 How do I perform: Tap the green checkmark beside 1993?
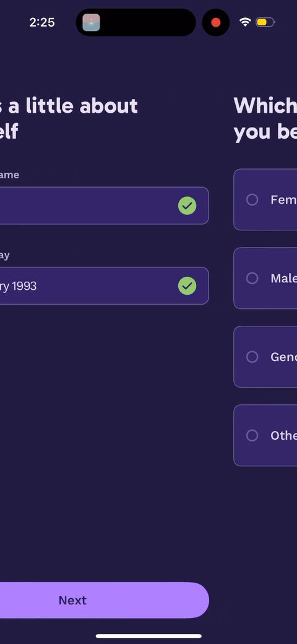187,286
